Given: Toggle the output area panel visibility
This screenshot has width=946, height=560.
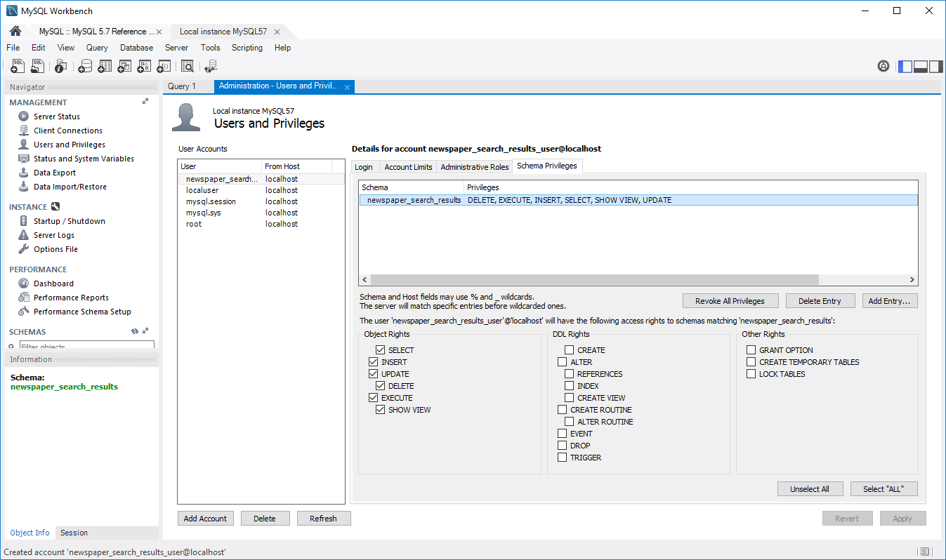Looking at the screenshot, I should pos(921,65).
